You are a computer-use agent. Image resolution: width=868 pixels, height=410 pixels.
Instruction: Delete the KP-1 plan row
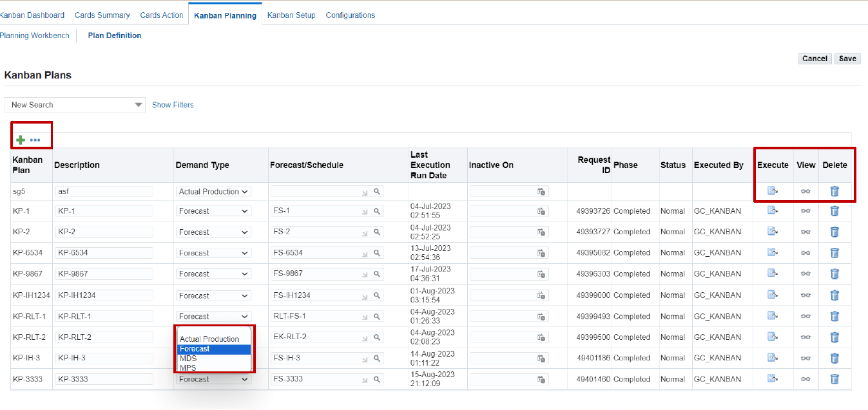[834, 210]
